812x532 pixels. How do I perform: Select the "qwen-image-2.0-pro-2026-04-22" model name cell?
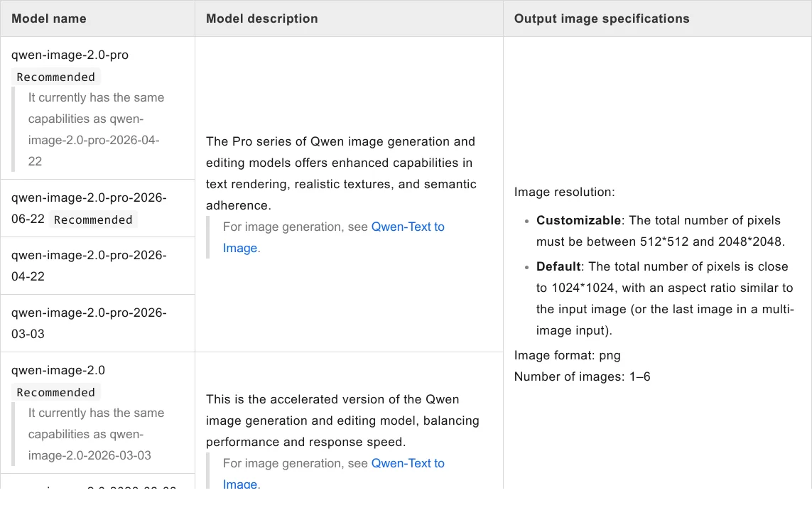pos(98,266)
